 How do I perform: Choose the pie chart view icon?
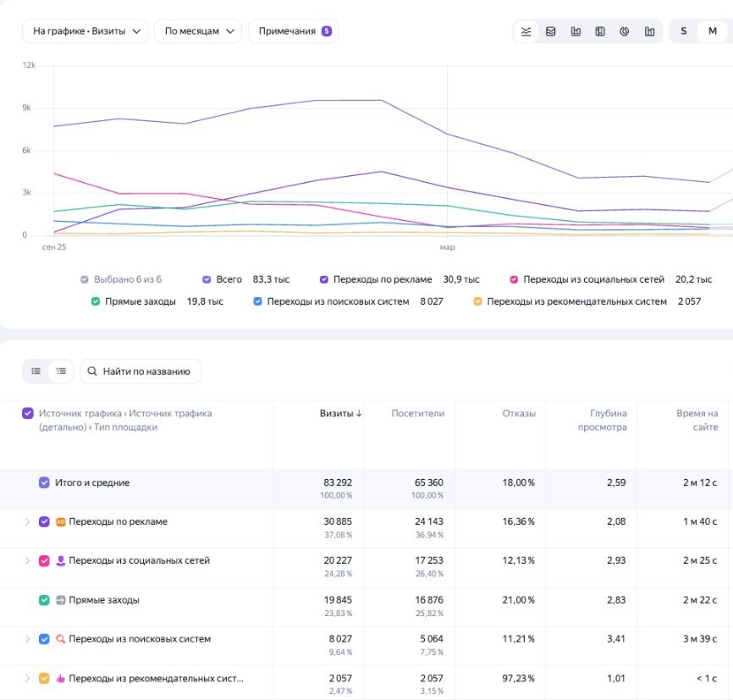[625, 31]
